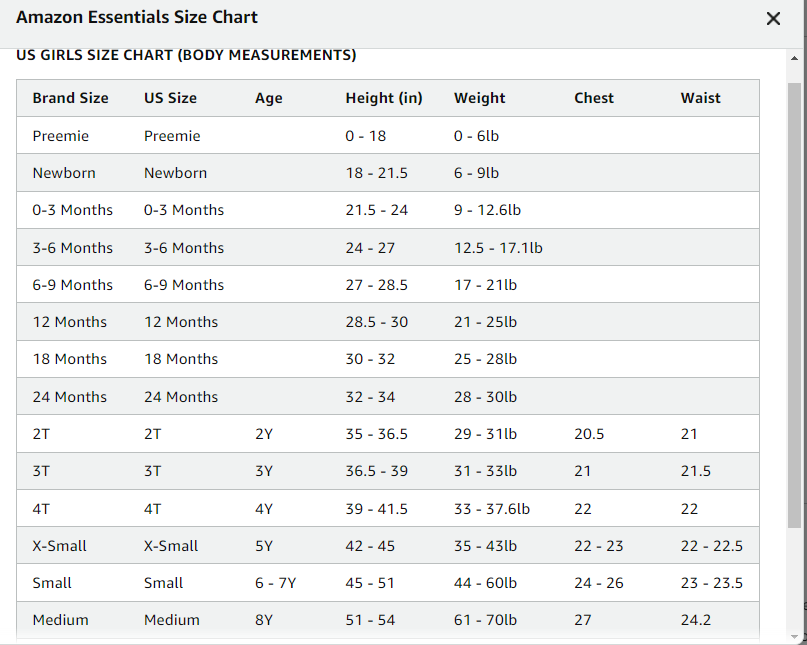The height and width of the screenshot is (645, 807).
Task: Click "24 Months" in the Brand Size column
Action: pyautogui.click(x=69, y=397)
